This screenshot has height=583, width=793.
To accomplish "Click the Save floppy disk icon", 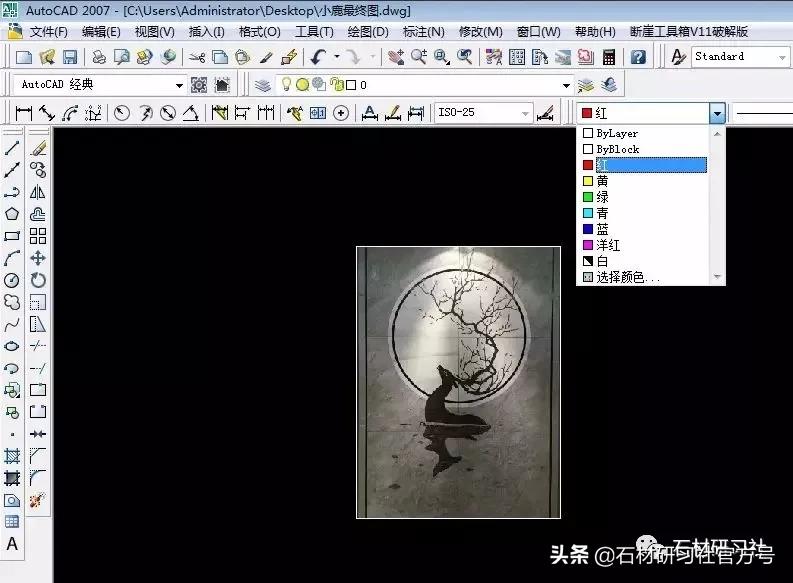I will [70, 57].
